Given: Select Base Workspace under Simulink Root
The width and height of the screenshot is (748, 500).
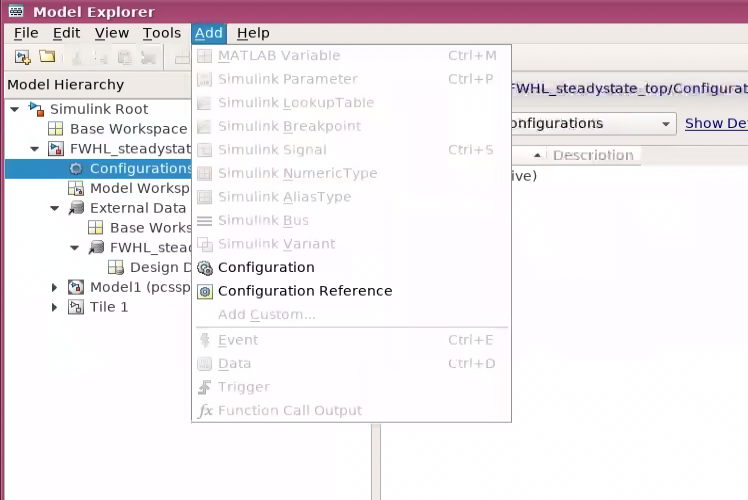Looking at the screenshot, I should [x=128, y=129].
